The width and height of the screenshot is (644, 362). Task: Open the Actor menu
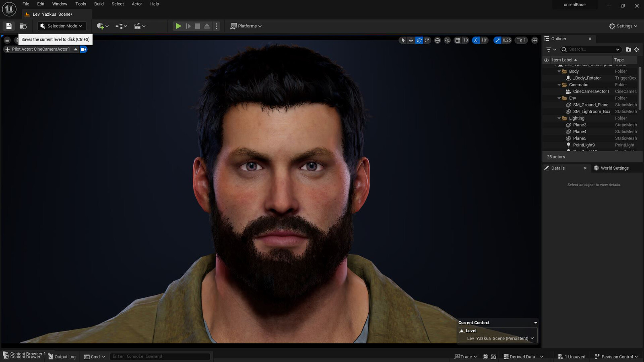(137, 4)
